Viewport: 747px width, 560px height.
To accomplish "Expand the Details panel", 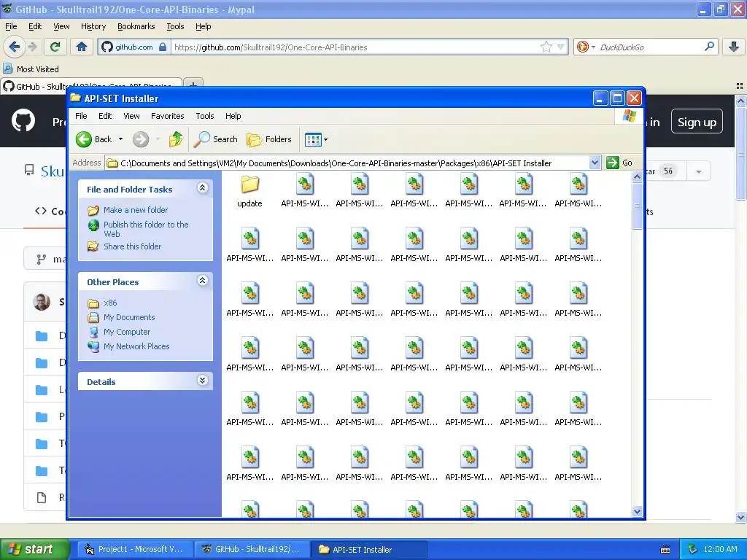I will tap(203, 380).
